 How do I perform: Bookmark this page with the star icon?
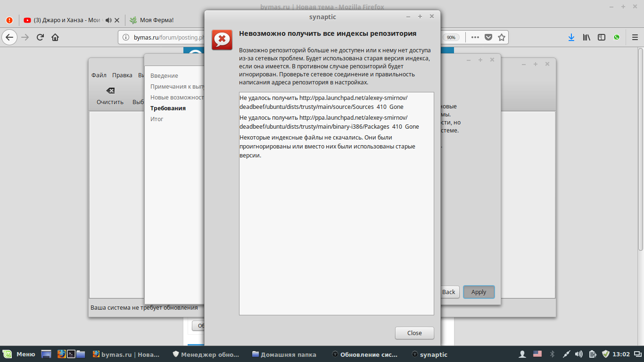502,37
